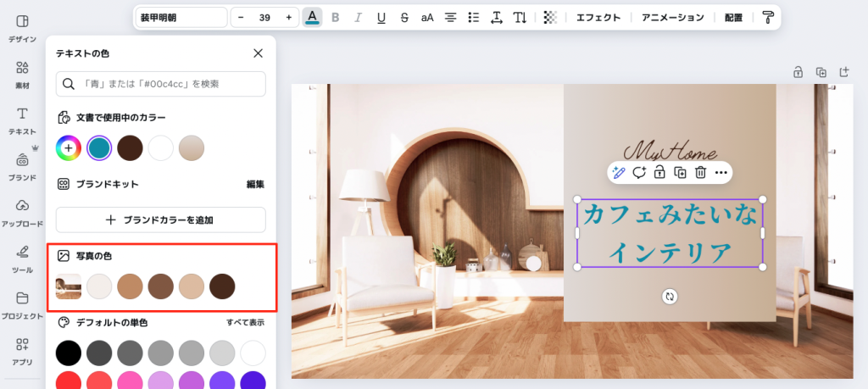Toggle italic formatting

[358, 17]
